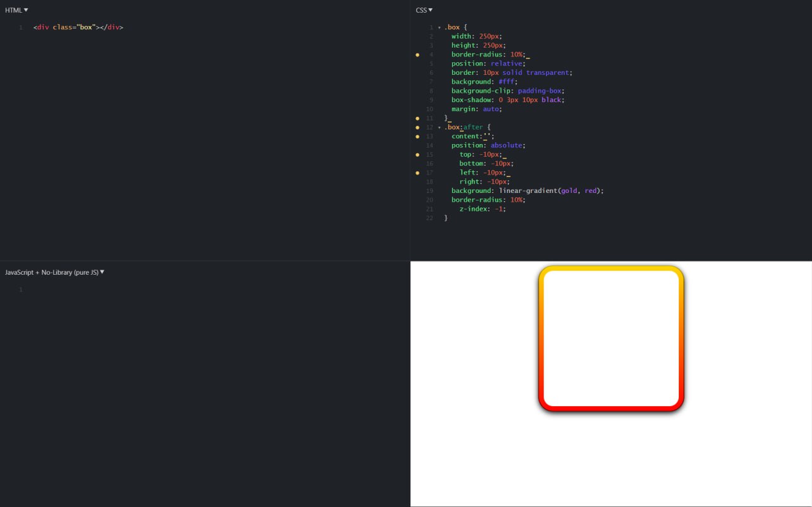Click the "background: #fff;" line
The image size is (812, 507).
pos(484,82)
